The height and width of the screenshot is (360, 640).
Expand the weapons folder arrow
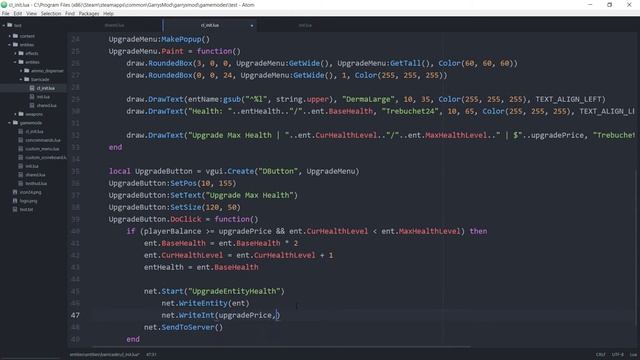point(16,114)
